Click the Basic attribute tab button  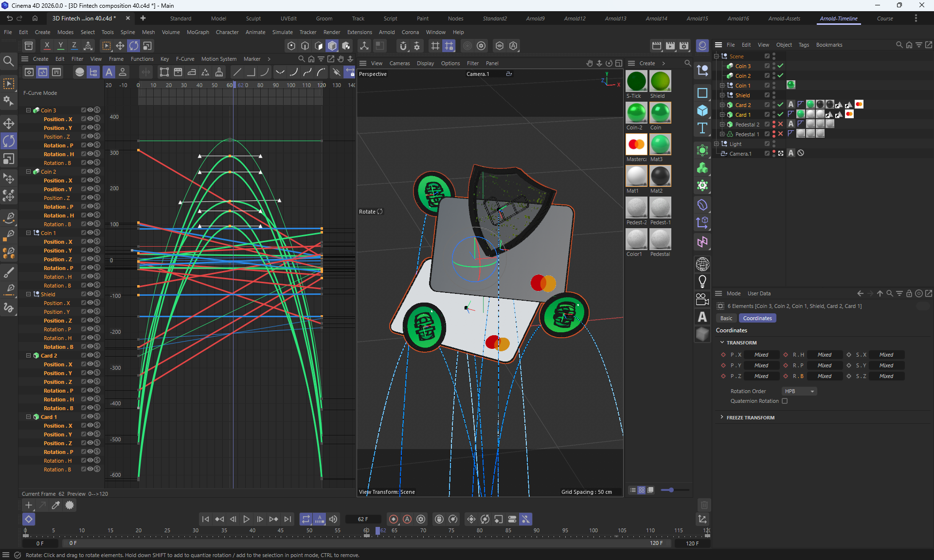(726, 318)
